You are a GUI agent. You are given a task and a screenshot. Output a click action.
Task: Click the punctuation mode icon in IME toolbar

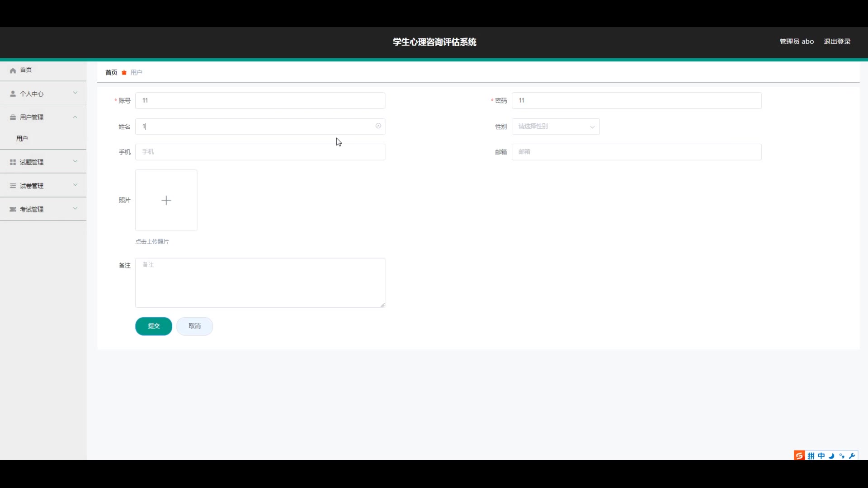[x=842, y=455]
